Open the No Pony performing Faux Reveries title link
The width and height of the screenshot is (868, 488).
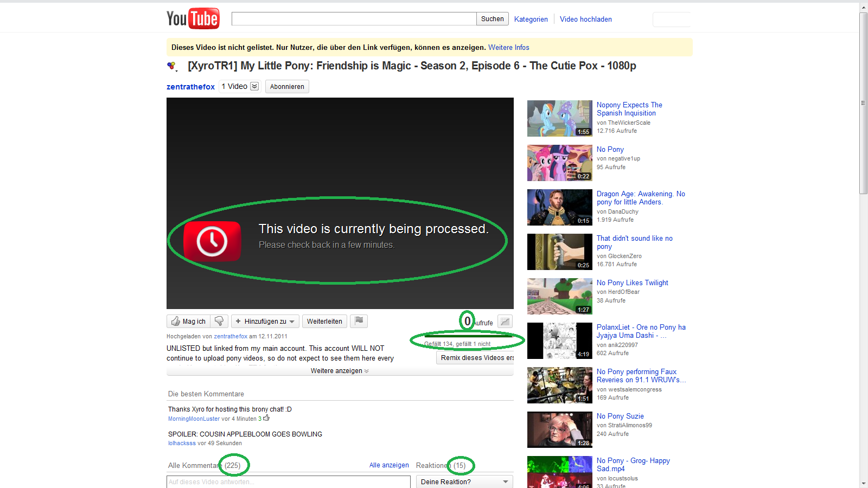(641, 376)
